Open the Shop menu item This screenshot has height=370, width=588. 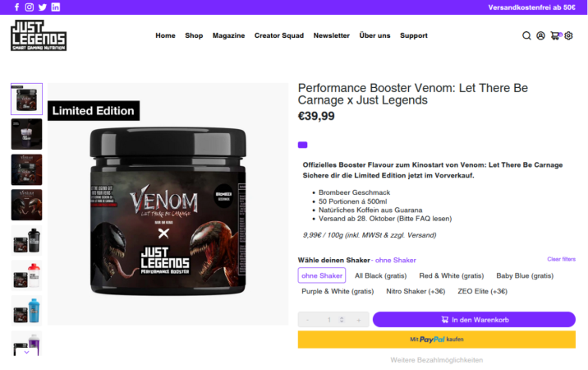(x=194, y=35)
